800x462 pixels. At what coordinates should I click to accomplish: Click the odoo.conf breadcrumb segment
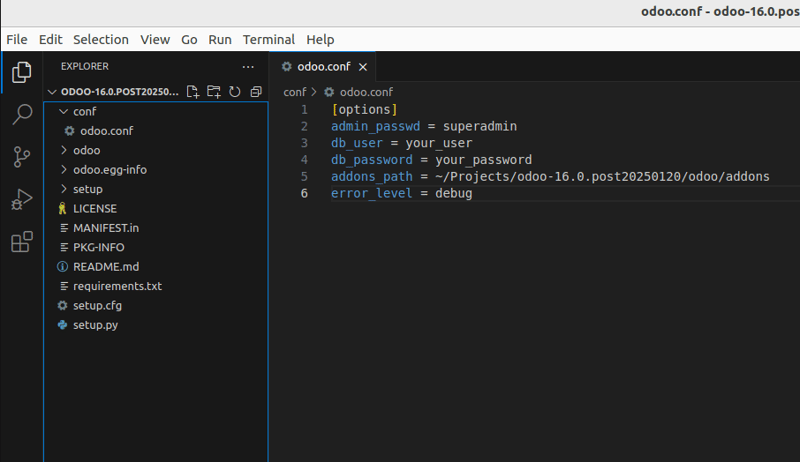pyautogui.click(x=366, y=92)
